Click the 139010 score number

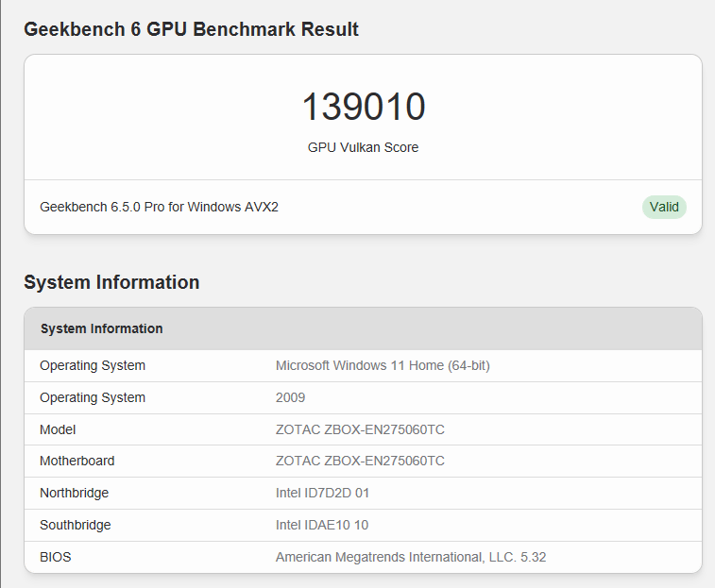click(364, 108)
